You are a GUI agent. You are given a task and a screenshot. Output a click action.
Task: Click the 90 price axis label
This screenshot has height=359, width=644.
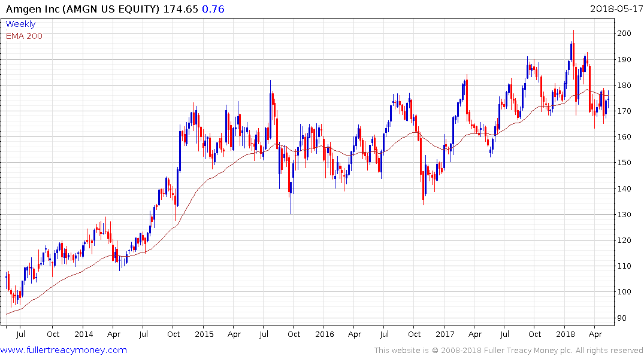coord(622,318)
